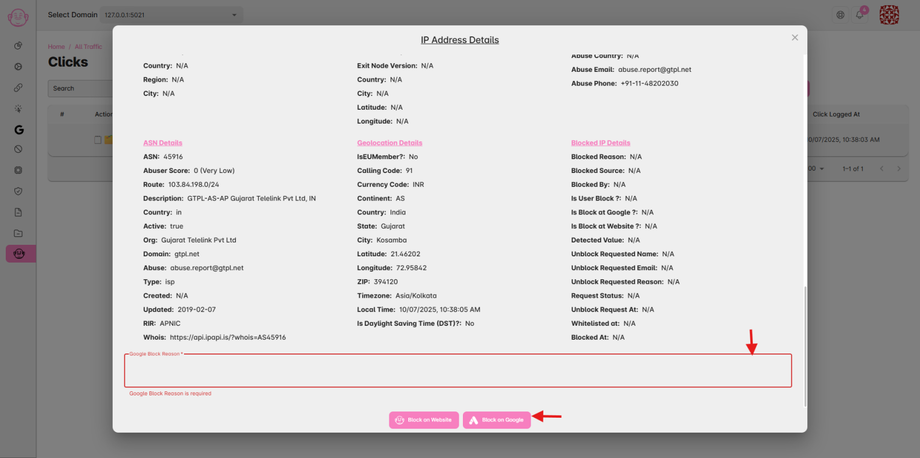Click the Latitude value 21.46202
Image resolution: width=920 pixels, height=458 pixels.
(x=405, y=254)
